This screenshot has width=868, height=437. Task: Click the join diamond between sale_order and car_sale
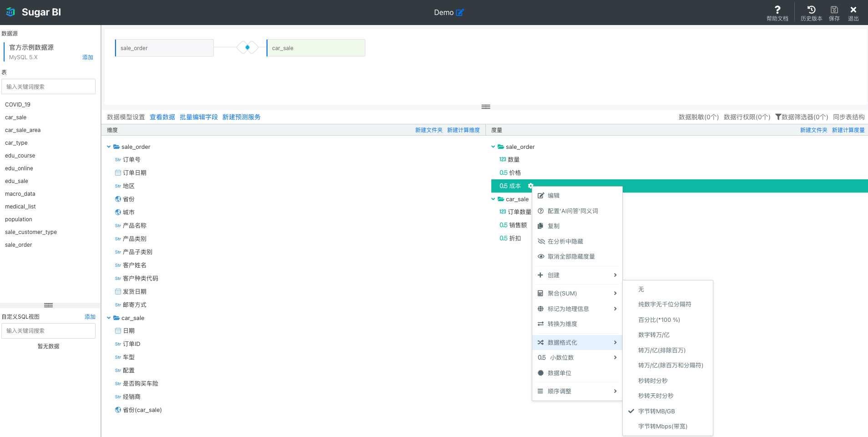(x=247, y=47)
